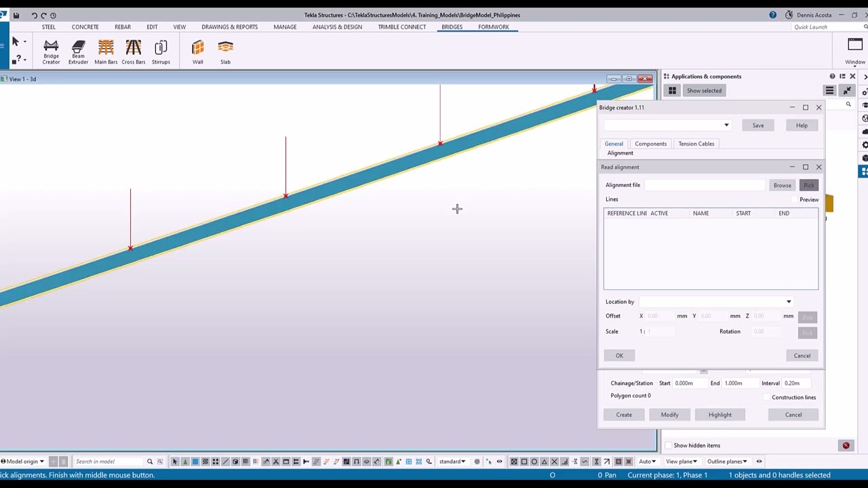Open the Model origin dropdown
The height and width of the screenshot is (488, 868).
point(22,462)
